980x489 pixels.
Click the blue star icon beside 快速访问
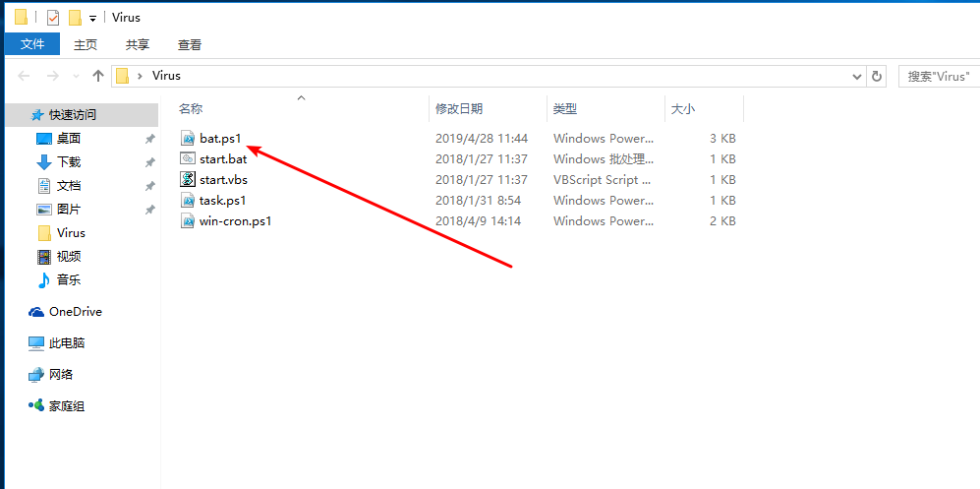[37, 115]
